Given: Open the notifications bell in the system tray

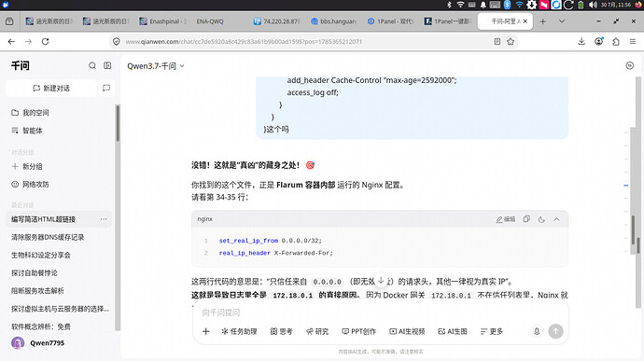Looking at the screenshot, I should click(483, 5).
